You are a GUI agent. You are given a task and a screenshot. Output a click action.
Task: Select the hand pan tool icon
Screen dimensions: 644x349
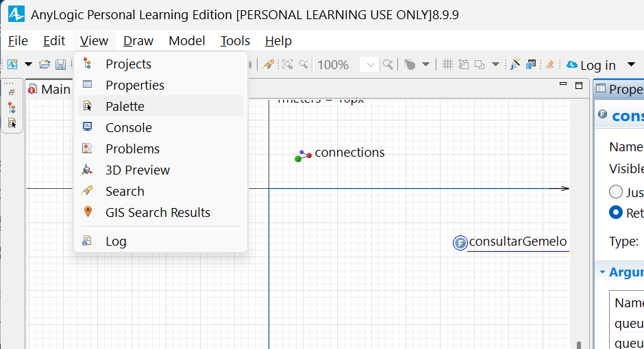(410, 64)
